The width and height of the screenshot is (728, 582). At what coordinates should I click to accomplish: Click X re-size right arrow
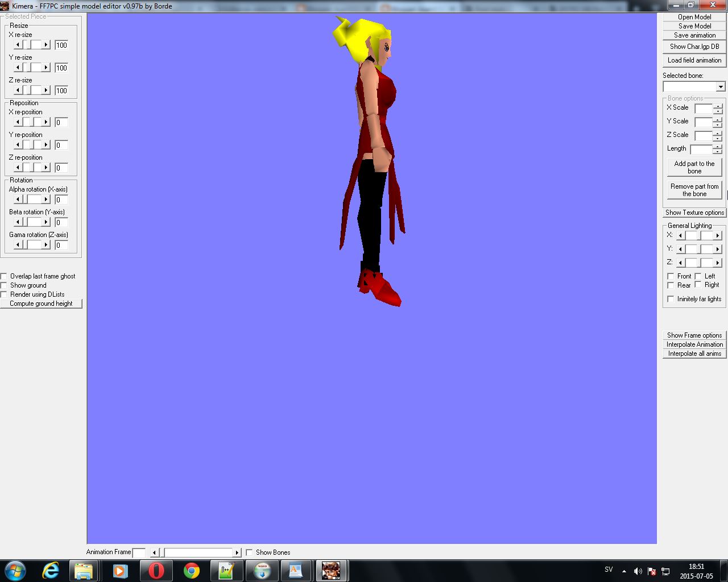tap(47, 45)
